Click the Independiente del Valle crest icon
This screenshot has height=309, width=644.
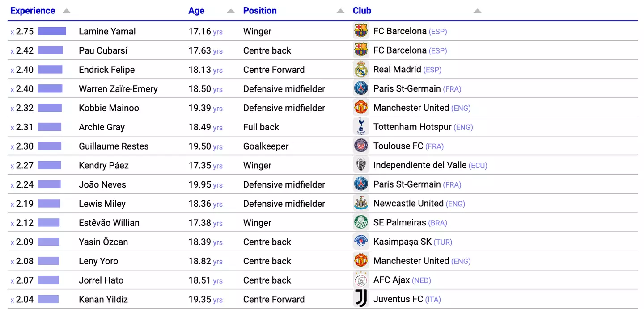click(360, 165)
